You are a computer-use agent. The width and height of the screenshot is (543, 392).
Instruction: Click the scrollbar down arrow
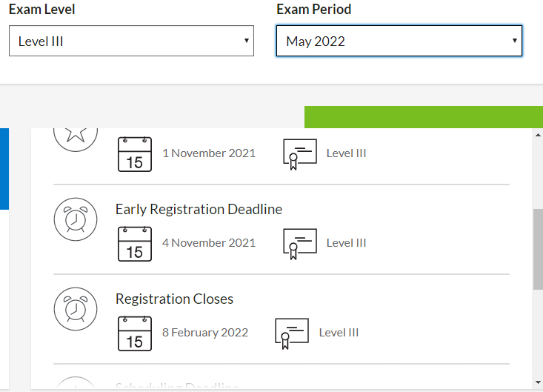pos(538,382)
